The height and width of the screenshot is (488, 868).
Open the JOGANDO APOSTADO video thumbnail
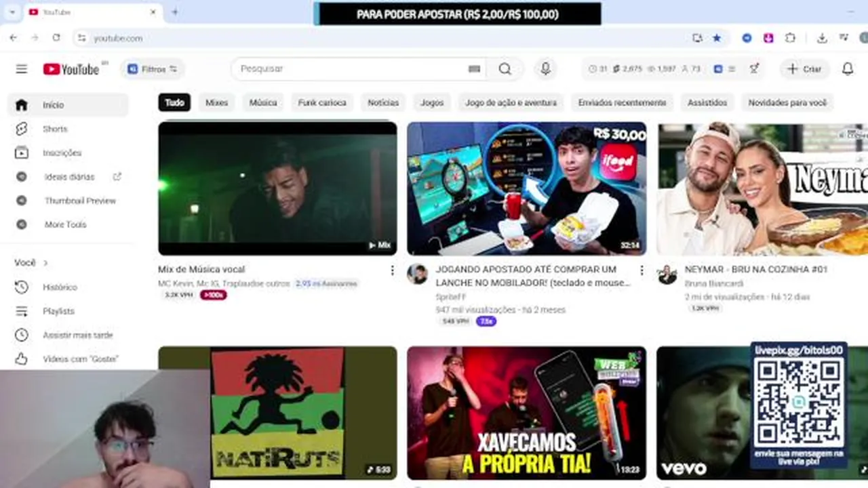tap(526, 188)
